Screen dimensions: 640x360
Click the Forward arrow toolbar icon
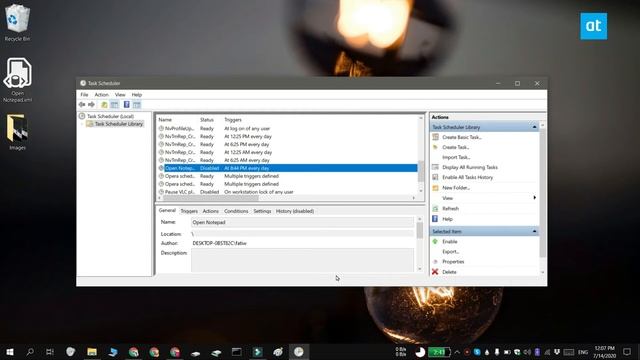pos(91,104)
